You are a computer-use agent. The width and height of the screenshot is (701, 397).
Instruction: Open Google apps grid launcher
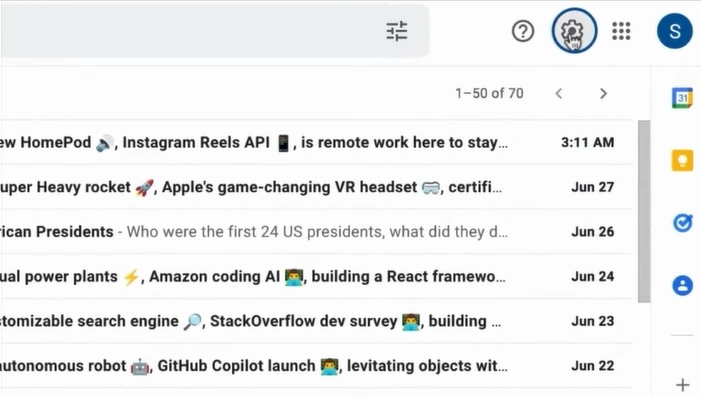pyautogui.click(x=621, y=31)
